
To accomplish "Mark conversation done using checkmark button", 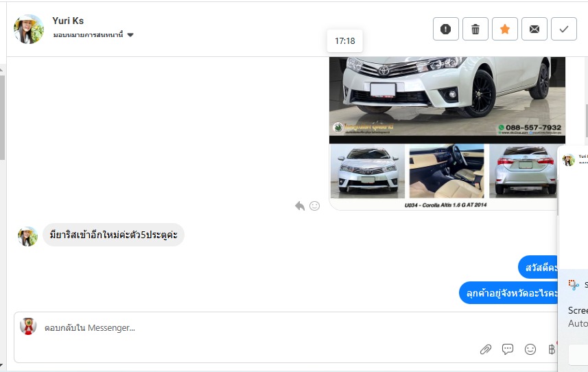I will pos(563,29).
